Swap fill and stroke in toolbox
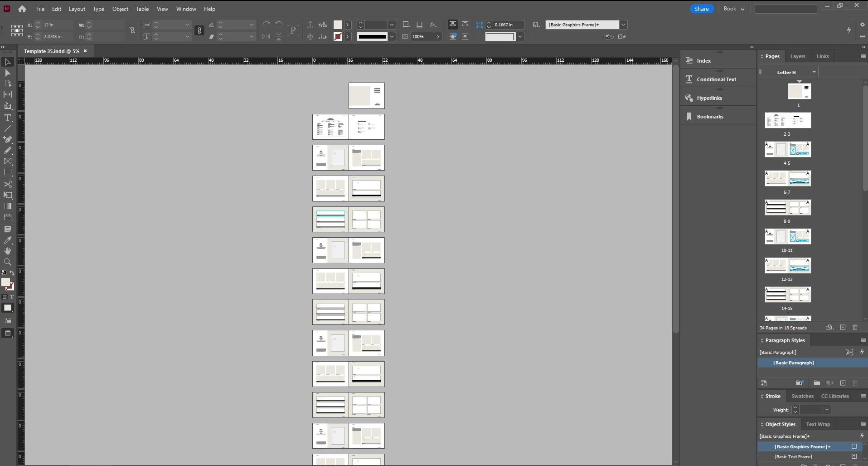 click(x=12, y=273)
